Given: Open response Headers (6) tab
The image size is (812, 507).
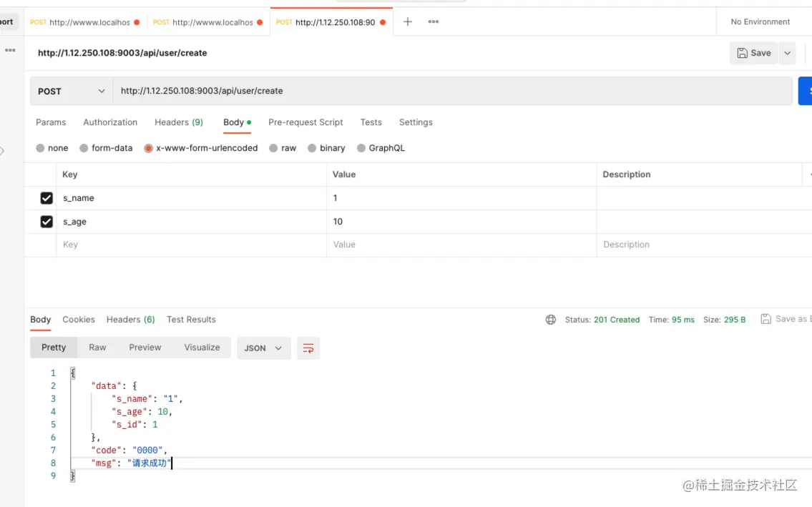Looking at the screenshot, I should click(130, 320).
